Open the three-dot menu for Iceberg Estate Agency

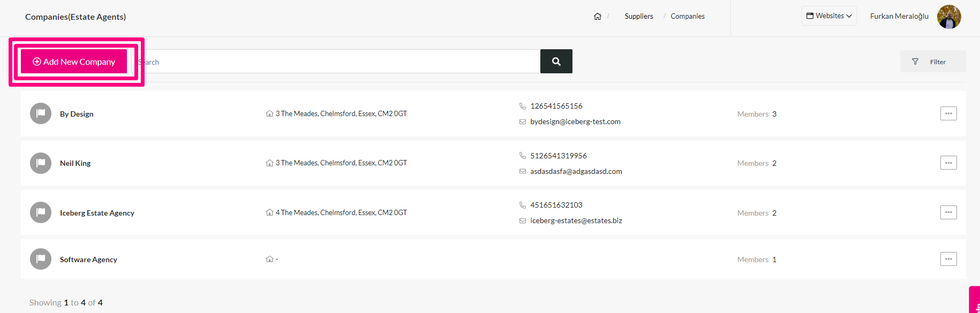(948, 212)
